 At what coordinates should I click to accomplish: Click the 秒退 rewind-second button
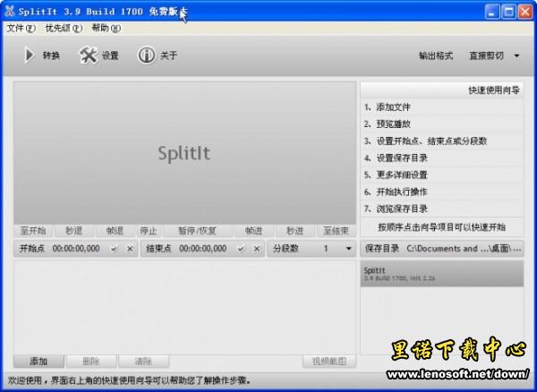(74, 231)
